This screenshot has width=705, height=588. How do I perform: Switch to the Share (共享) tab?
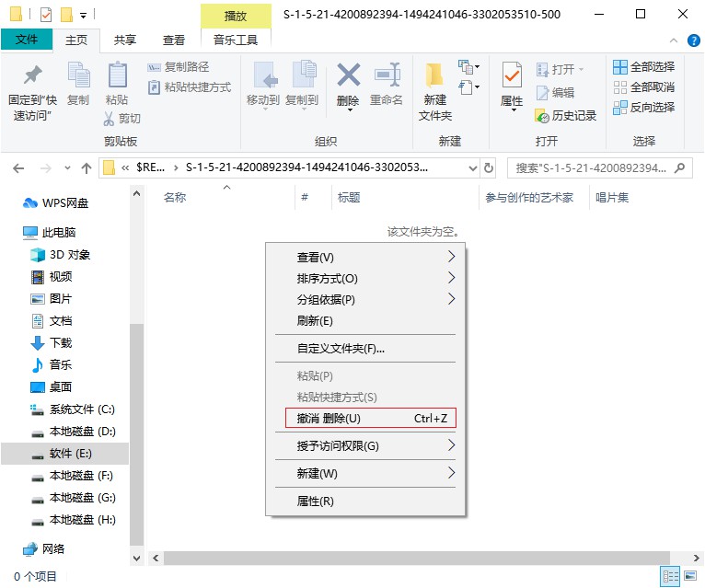click(x=125, y=40)
